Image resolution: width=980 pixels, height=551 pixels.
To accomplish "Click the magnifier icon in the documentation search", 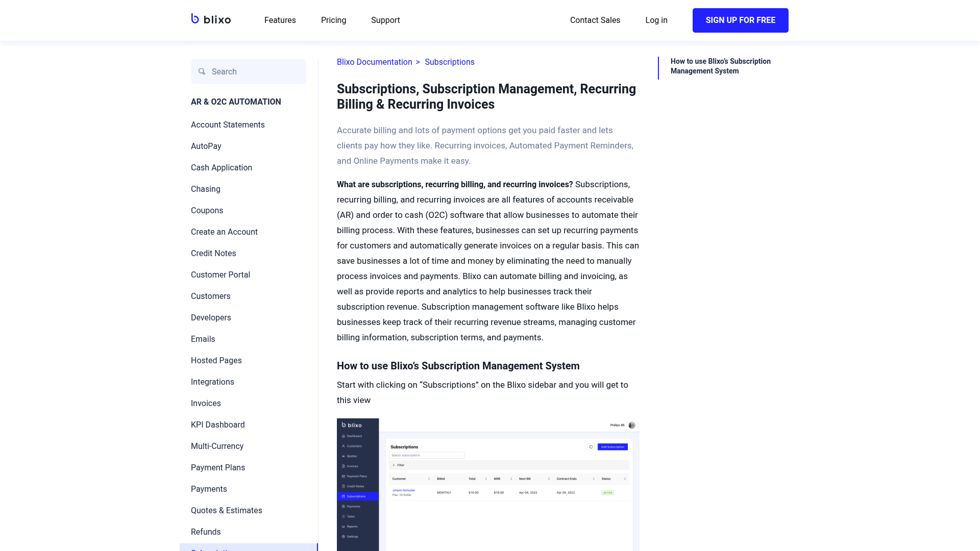I will pos(202,71).
